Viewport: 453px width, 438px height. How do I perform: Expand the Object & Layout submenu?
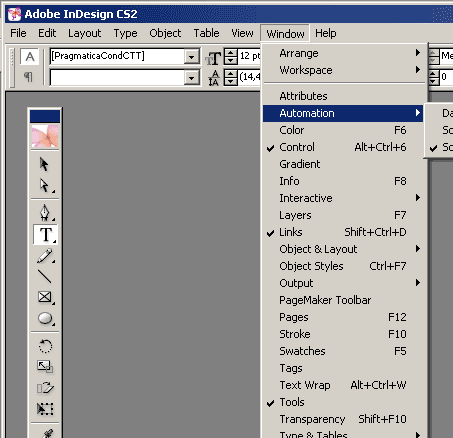click(x=343, y=249)
